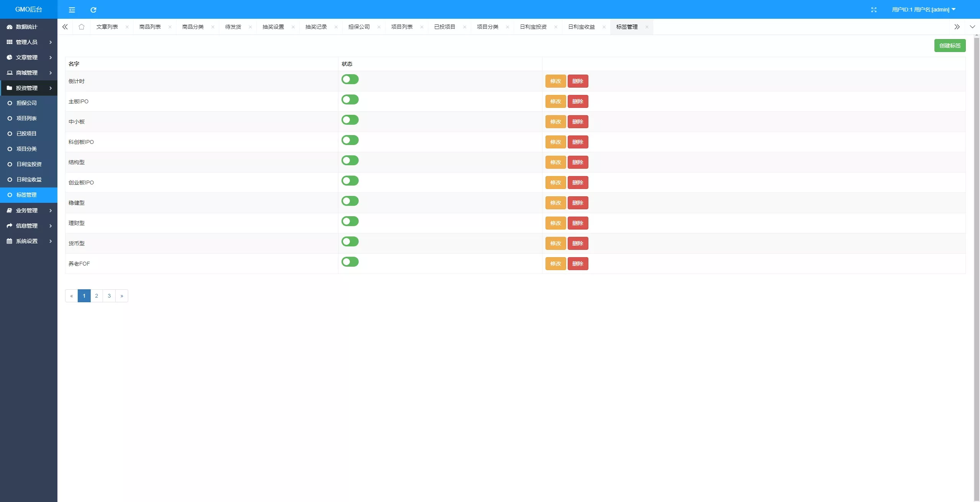This screenshot has width=980, height=502.
Task: Close the 标签管理 tab
Action: point(647,27)
